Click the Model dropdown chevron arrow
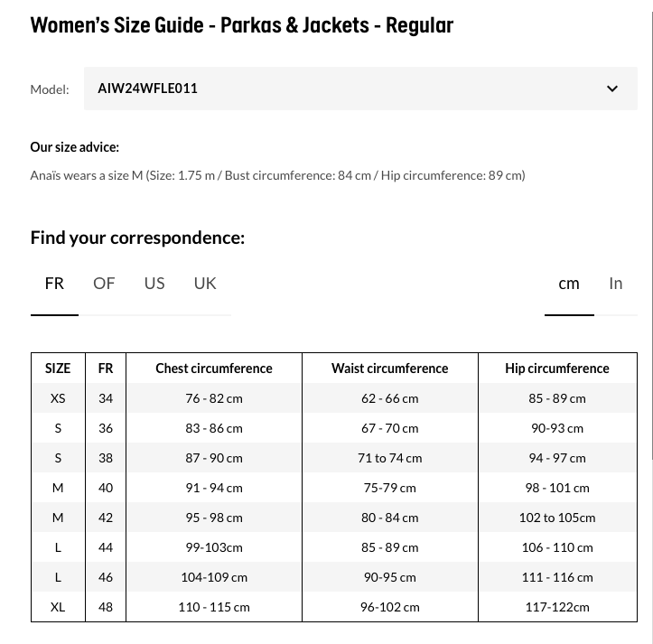 tap(611, 89)
